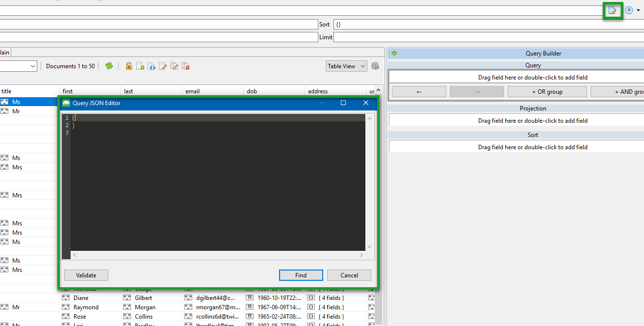The image size is (644, 326).
Task: Click the duplicate document icon
Action: pyautogui.click(x=174, y=65)
